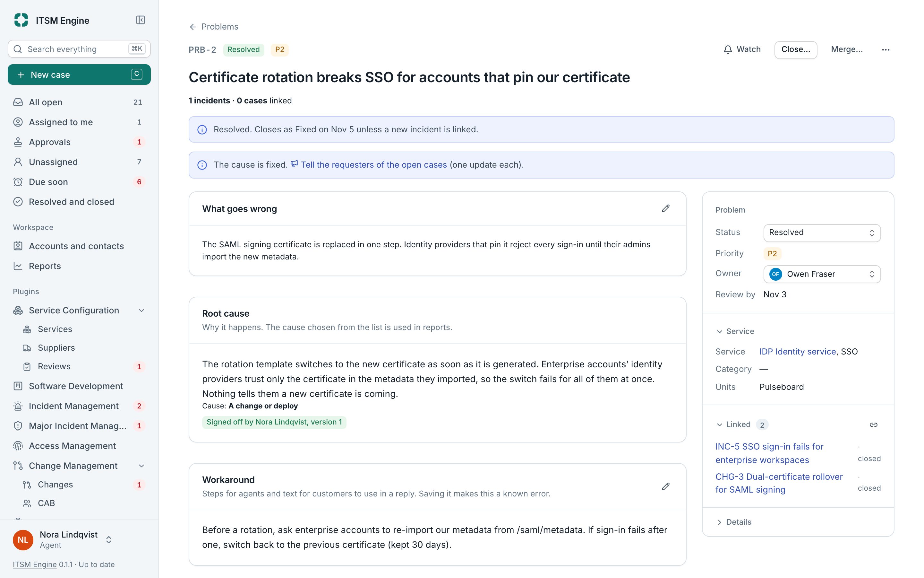Expand the Details section
The width and height of the screenshot is (924, 578).
point(719,522)
